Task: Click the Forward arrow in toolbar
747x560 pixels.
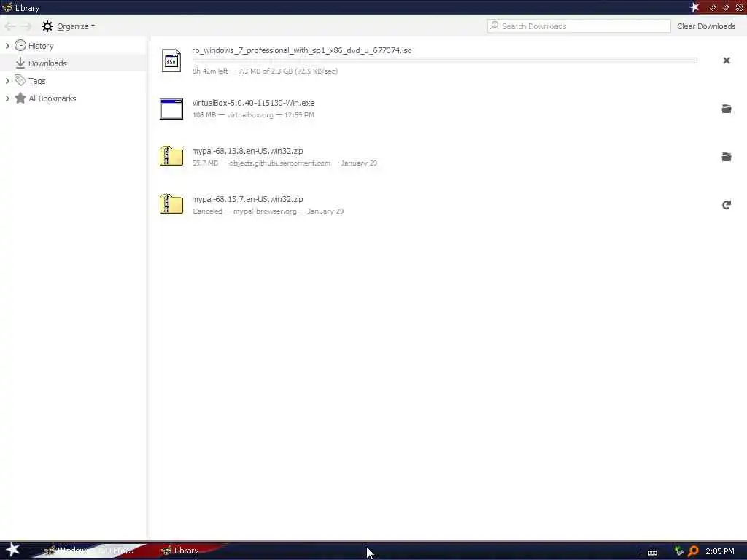Action: pos(26,26)
